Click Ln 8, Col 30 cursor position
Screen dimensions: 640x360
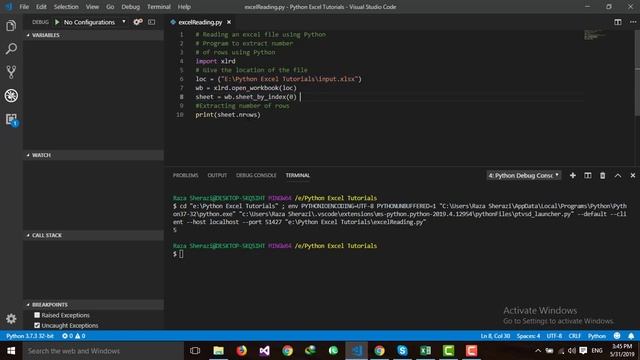click(x=495, y=336)
